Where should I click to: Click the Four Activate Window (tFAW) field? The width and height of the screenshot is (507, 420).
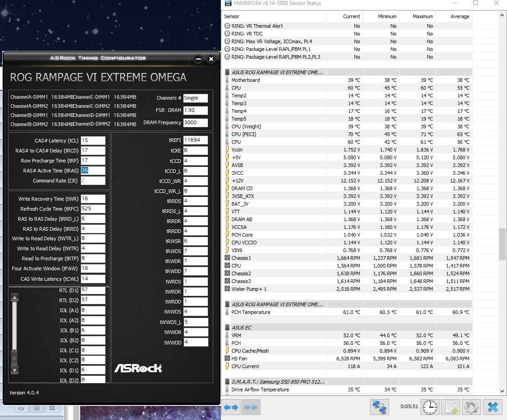(93, 268)
